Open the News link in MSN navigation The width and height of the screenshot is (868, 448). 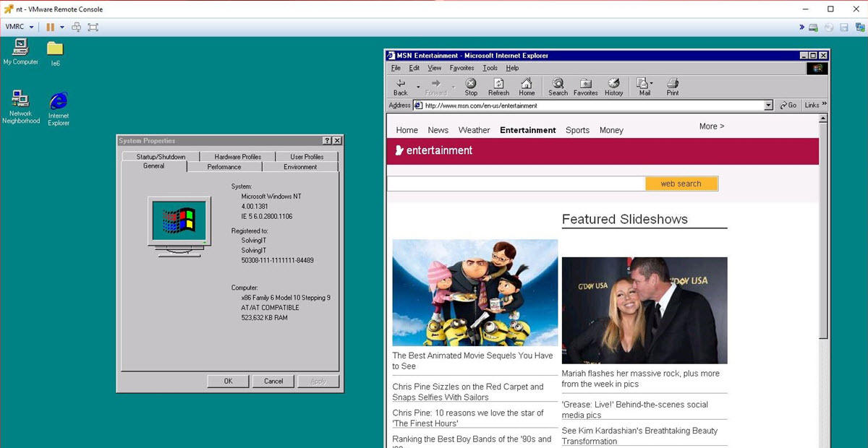pos(438,130)
